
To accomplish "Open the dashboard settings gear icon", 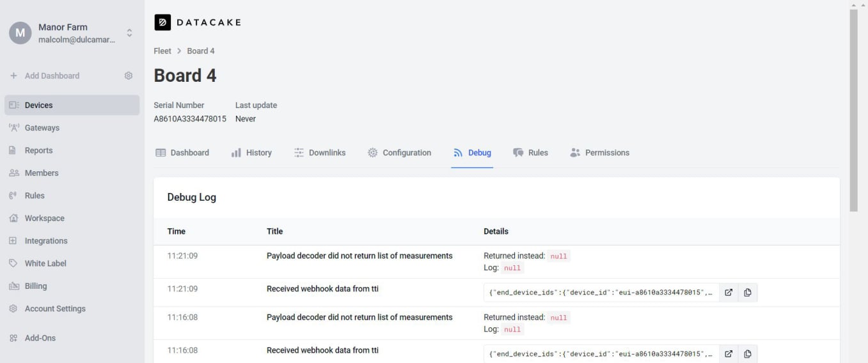I will [129, 75].
